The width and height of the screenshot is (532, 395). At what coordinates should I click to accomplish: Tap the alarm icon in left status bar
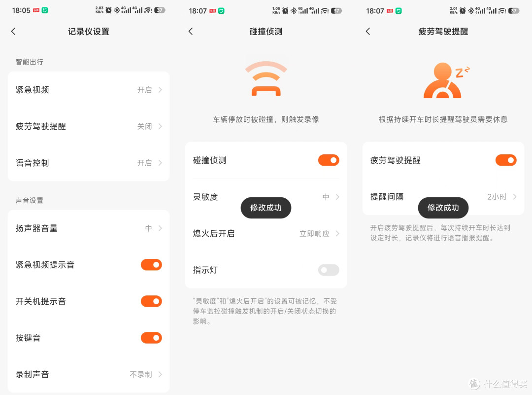click(108, 10)
